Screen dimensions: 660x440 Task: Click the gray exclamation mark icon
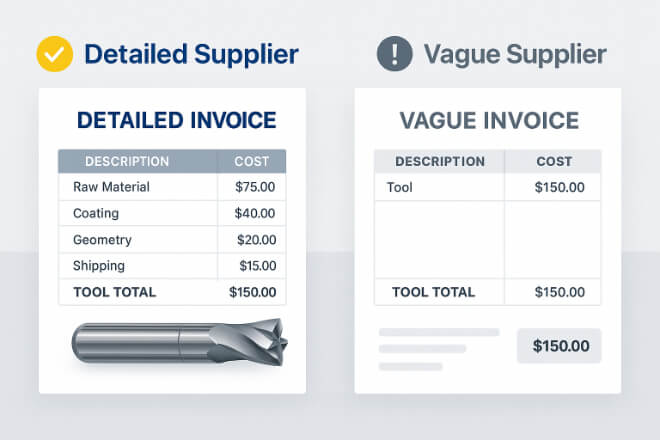point(394,53)
